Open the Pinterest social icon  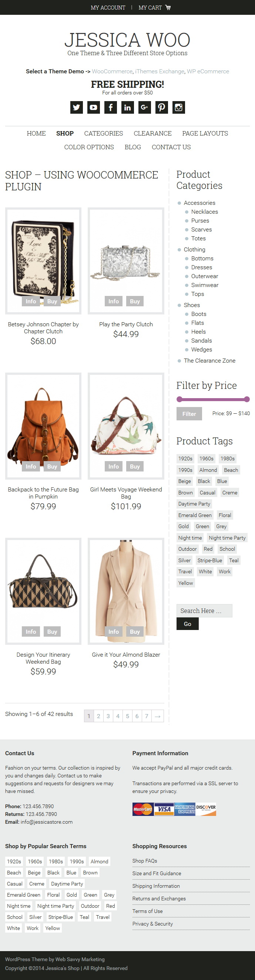[x=161, y=107]
